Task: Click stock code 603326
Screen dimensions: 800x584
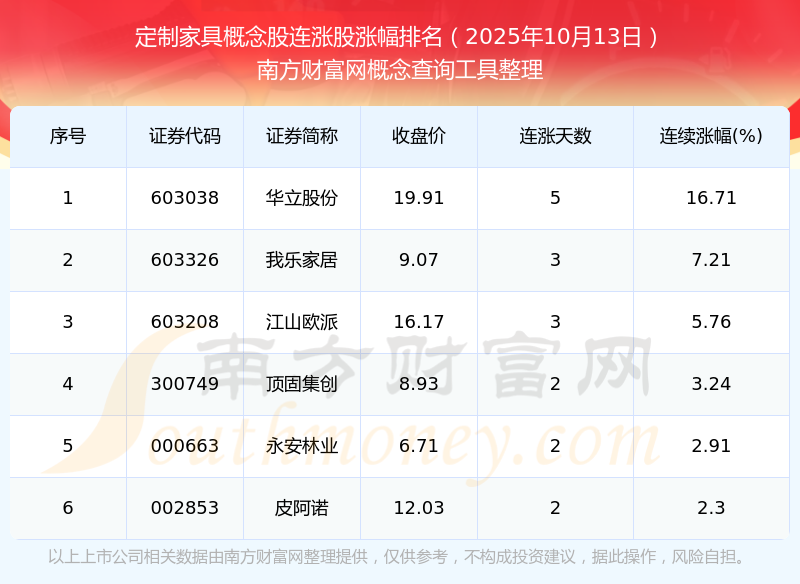Action: click(185, 260)
